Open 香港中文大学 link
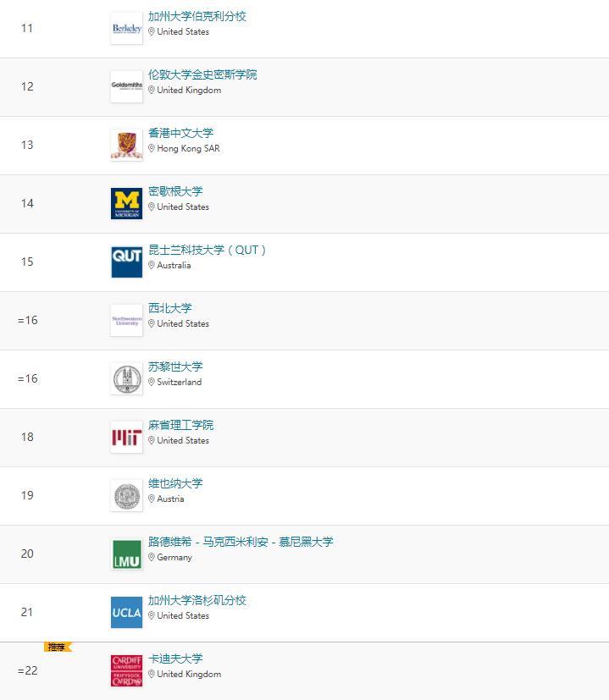This screenshot has height=700, width=609. [180, 133]
